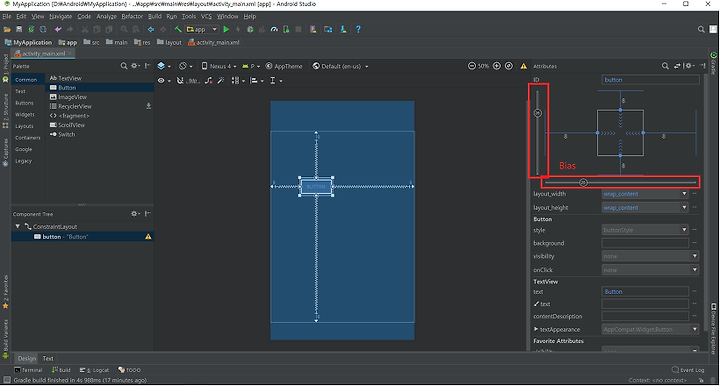This screenshot has width=720, height=386.
Task: Click the Save All toolbar icon
Action: (x=19, y=29)
